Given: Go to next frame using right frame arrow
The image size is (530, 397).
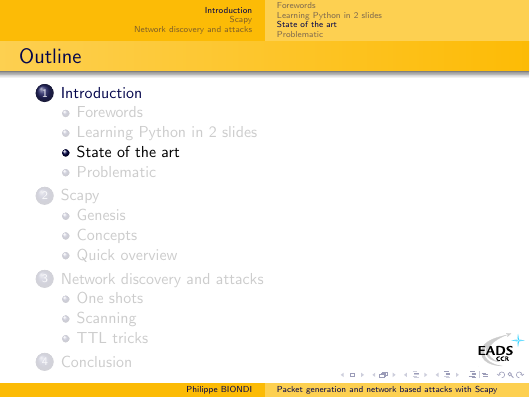Looking at the screenshot, I should tap(394, 375).
